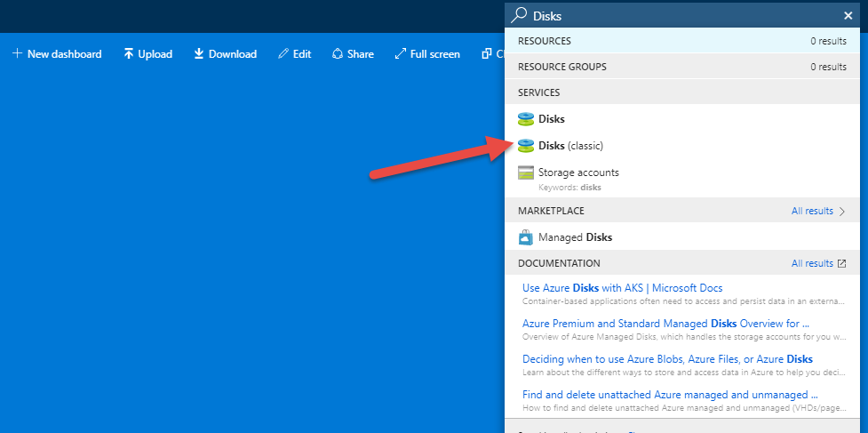Click the search magnifier icon
Image resolution: width=868 pixels, height=433 pixels.
pyautogui.click(x=519, y=15)
